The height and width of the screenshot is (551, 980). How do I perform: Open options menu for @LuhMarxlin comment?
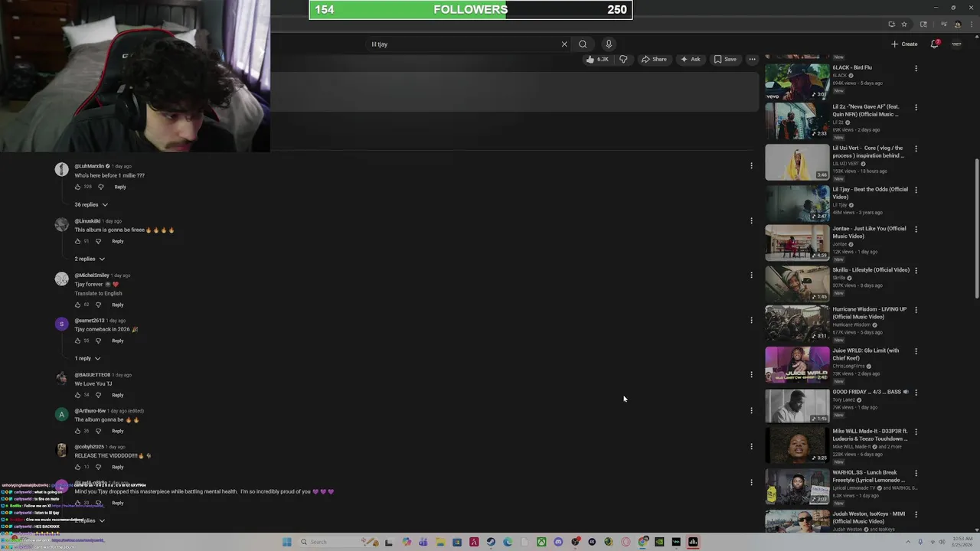tap(751, 166)
